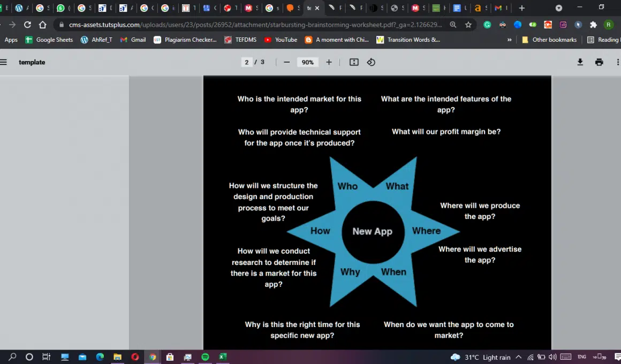Open a new browser tab
This screenshot has width=621, height=364.
click(522, 8)
